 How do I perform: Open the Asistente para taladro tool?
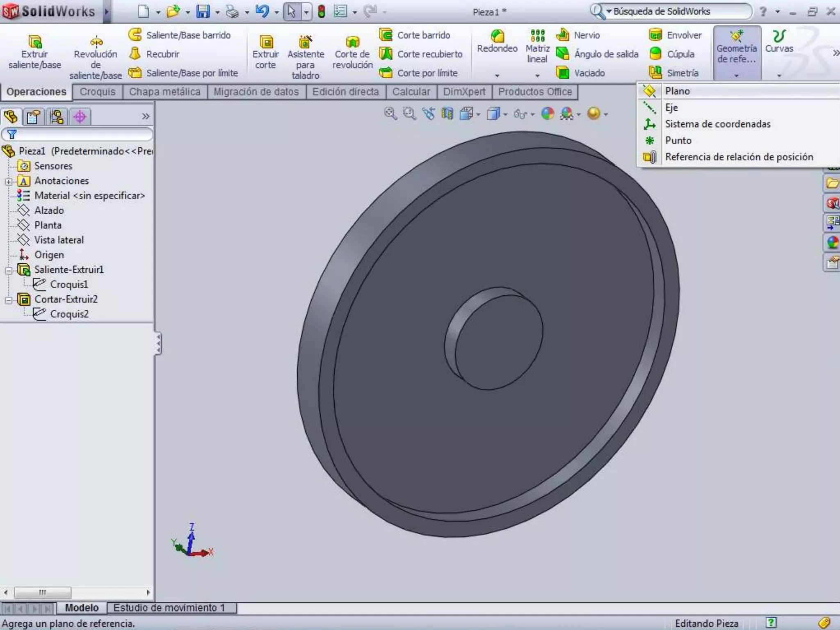point(305,42)
